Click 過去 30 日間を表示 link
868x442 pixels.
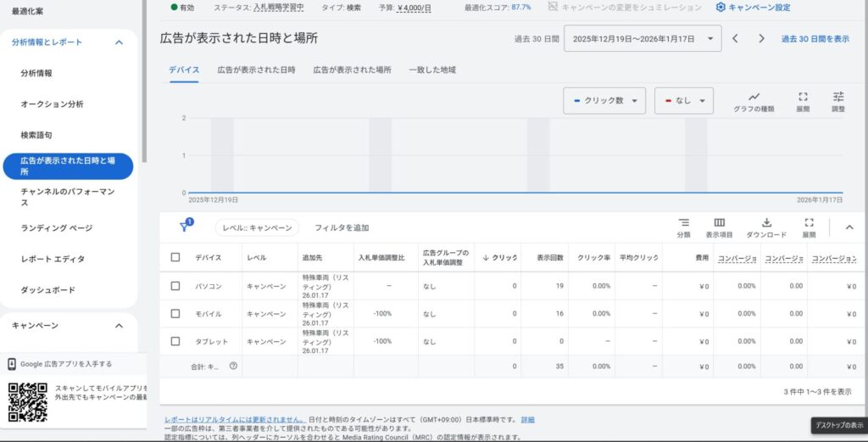[x=815, y=38]
